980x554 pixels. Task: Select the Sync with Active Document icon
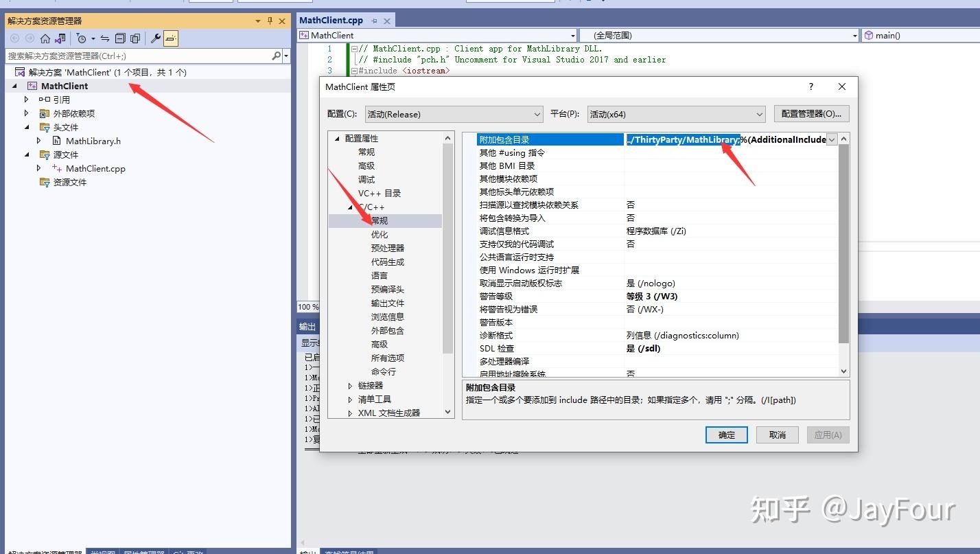(105, 39)
